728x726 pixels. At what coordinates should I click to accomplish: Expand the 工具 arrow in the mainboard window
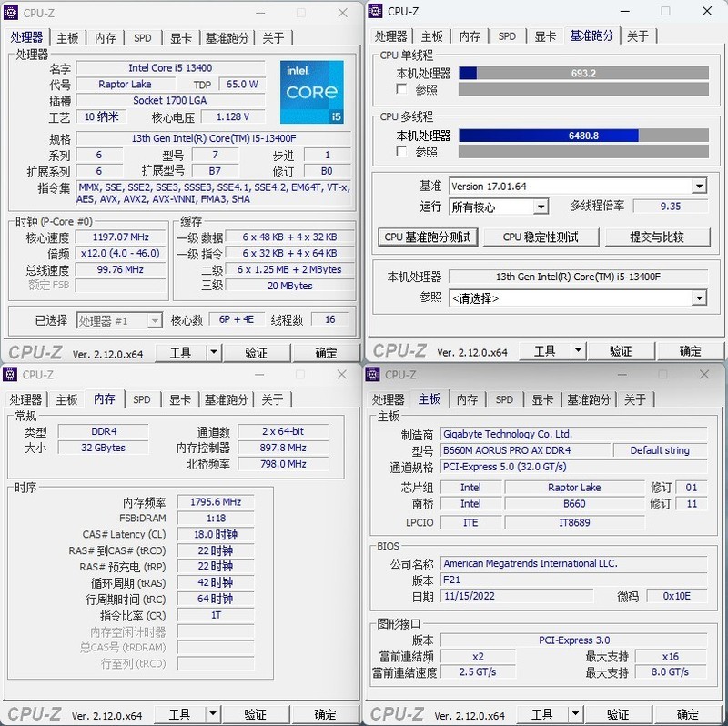tap(575, 713)
